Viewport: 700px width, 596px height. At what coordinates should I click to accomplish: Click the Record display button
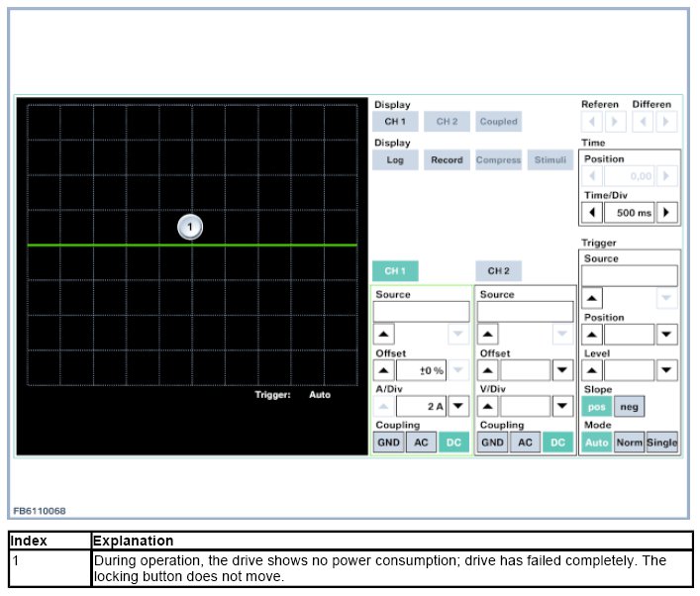(447, 160)
